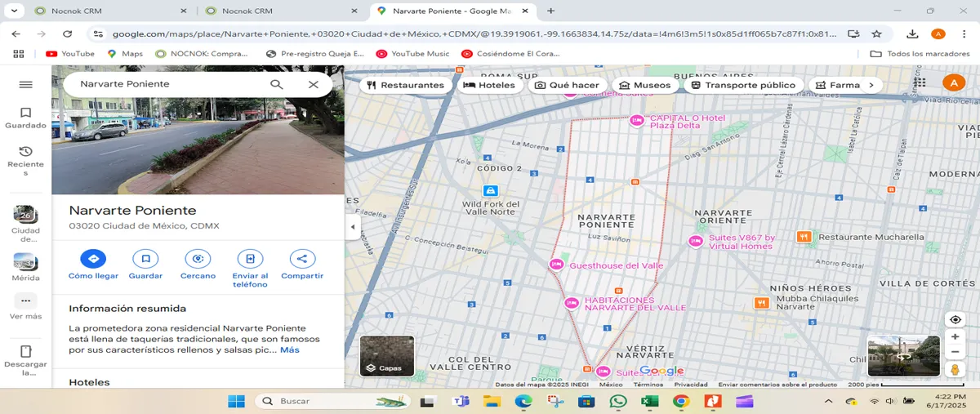The height and width of the screenshot is (414, 980).
Task: Collapse the side panel arrow
Action: 353,227
